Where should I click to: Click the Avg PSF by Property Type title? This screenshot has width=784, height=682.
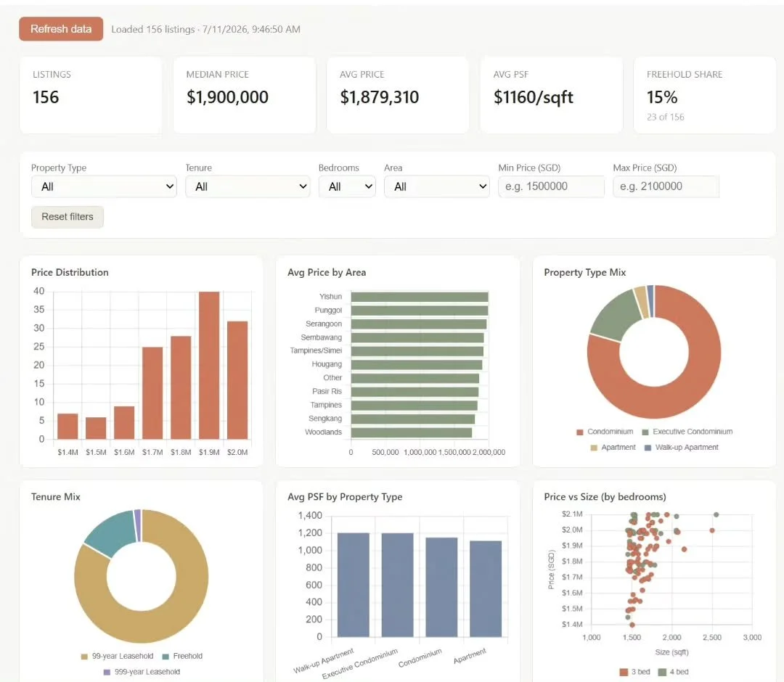345,497
